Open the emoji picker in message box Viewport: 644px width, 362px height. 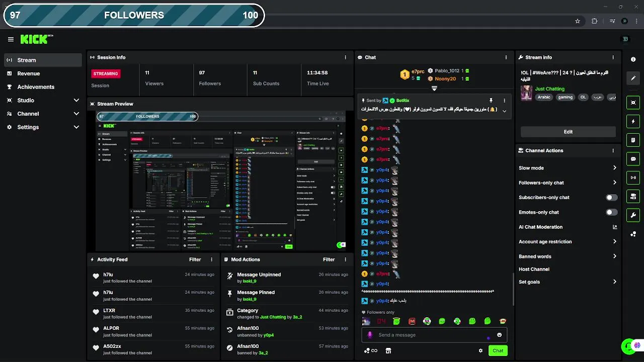(x=499, y=335)
